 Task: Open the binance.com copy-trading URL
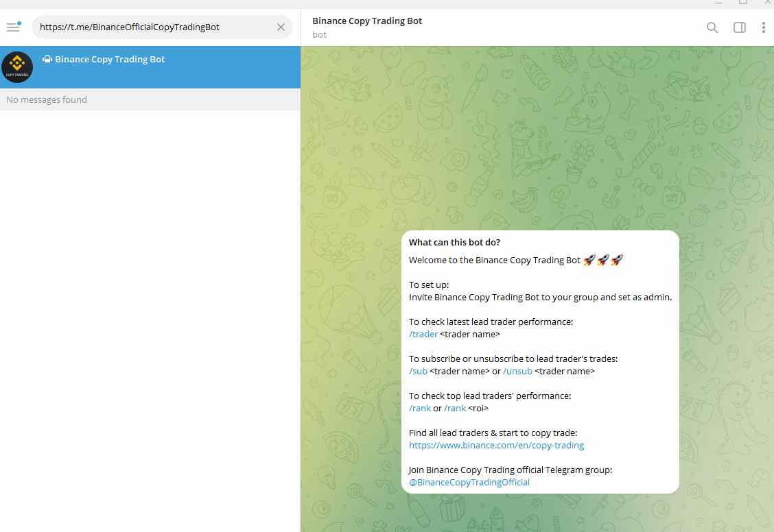(496, 445)
